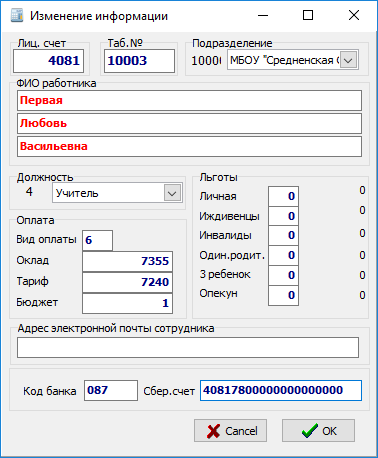378x458 pixels.
Task: Click the Таб.№ field 10003
Action: pos(139,61)
